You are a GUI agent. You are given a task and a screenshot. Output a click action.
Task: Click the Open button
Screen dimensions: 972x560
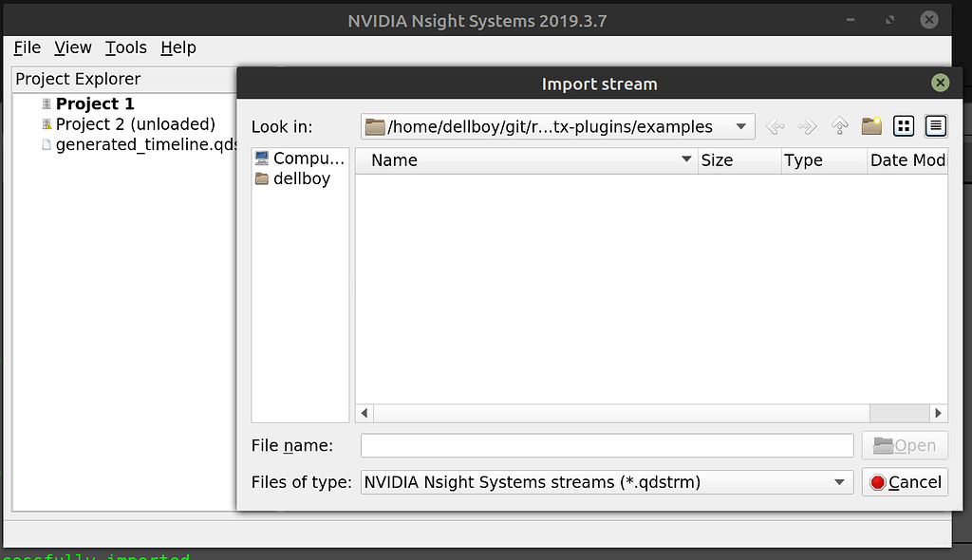click(x=905, y=444)
